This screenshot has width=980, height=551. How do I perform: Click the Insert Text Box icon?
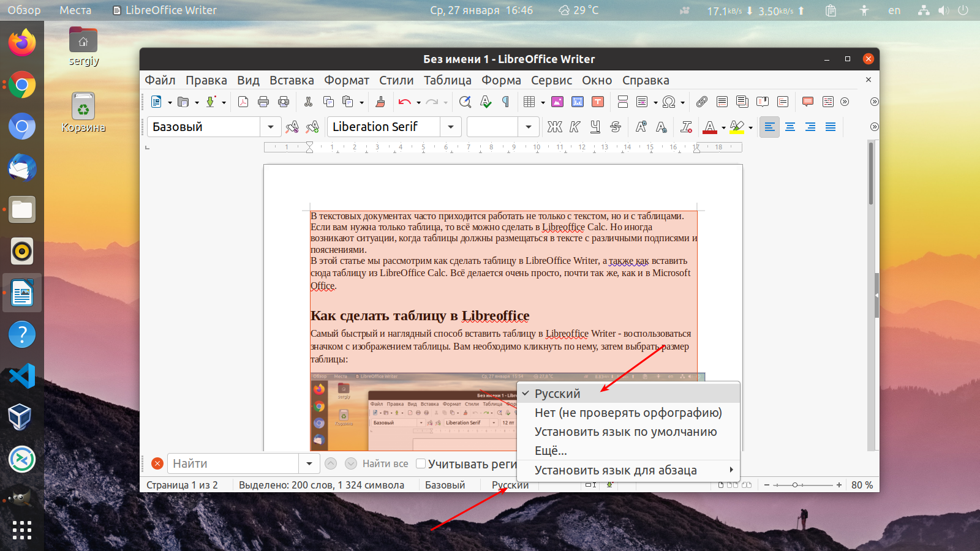[598, 102]
